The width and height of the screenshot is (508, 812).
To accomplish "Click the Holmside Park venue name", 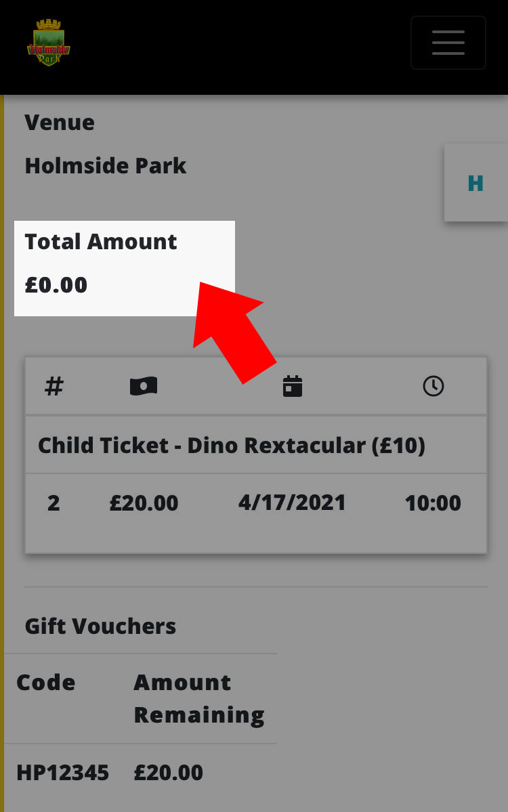I will [106, 166].
